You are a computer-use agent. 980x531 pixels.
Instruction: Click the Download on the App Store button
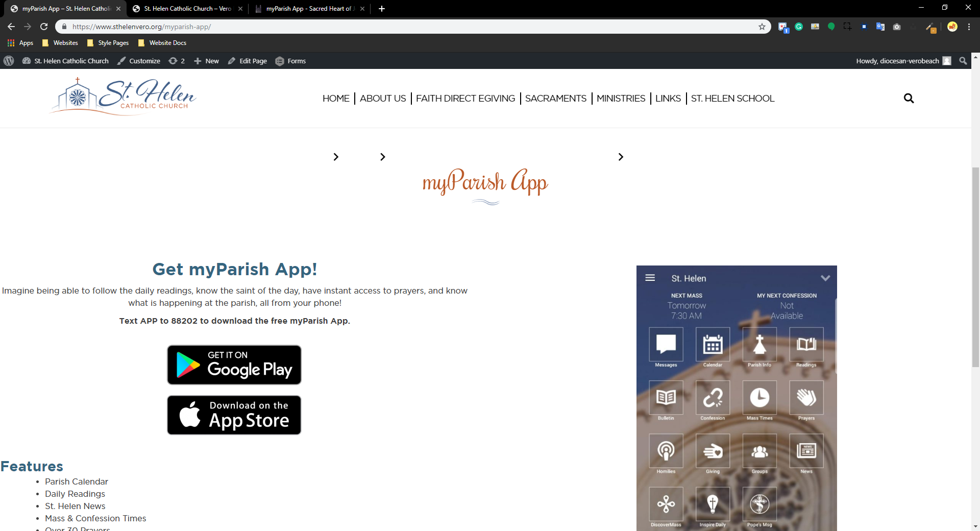pos(234,415)
